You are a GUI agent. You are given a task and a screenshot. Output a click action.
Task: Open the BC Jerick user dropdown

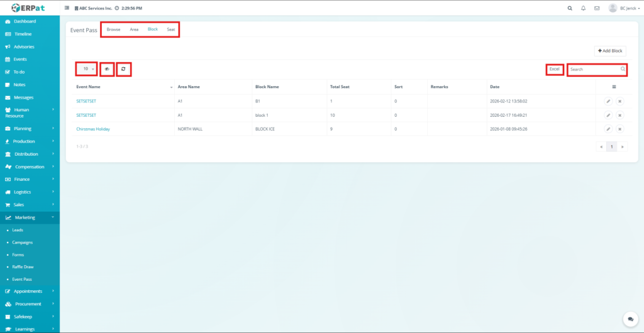(x=624, y=8)
